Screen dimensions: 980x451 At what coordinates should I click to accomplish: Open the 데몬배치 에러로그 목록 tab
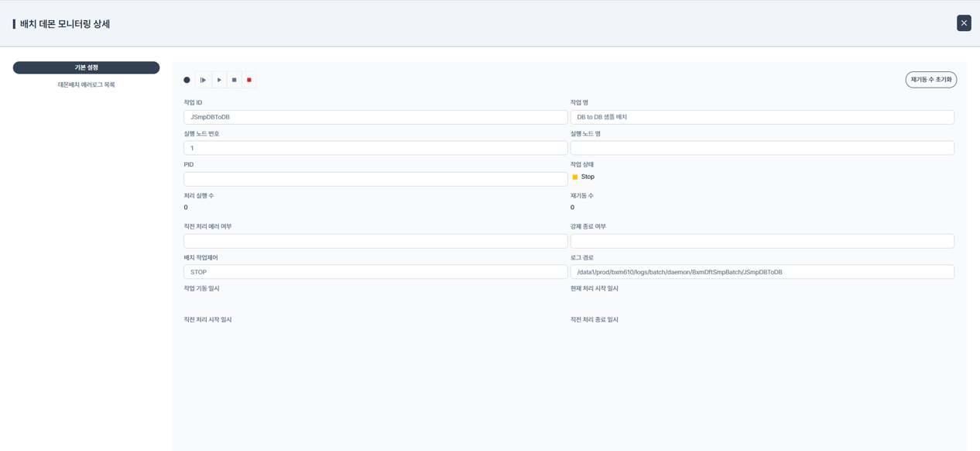click(x=86, y=84)
